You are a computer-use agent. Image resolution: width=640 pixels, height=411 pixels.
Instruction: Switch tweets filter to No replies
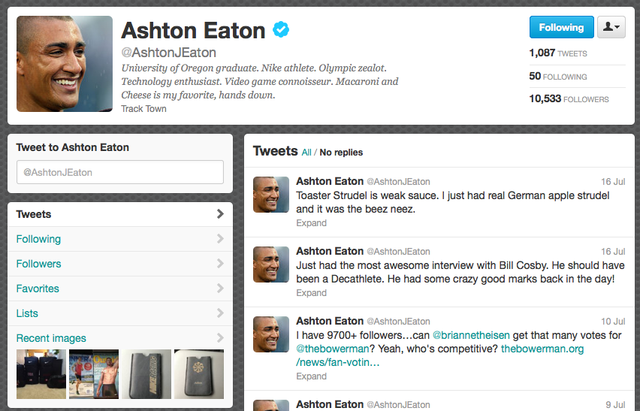(341, 153)
